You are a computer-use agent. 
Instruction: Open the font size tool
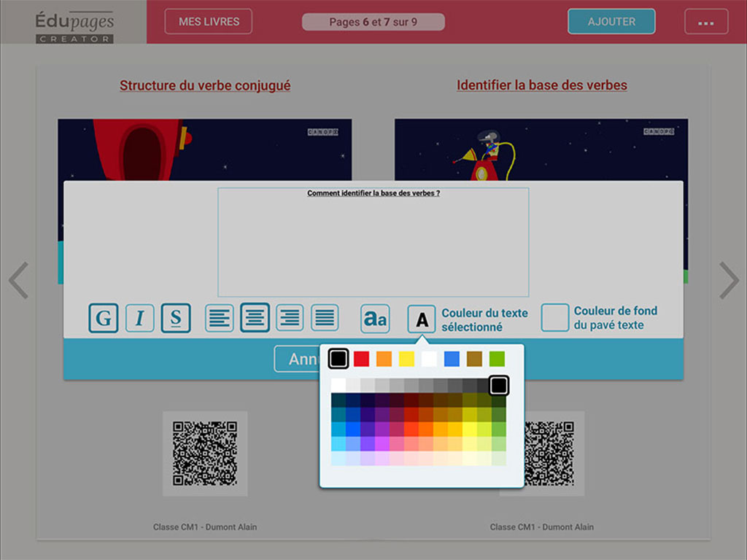[375, 319]
